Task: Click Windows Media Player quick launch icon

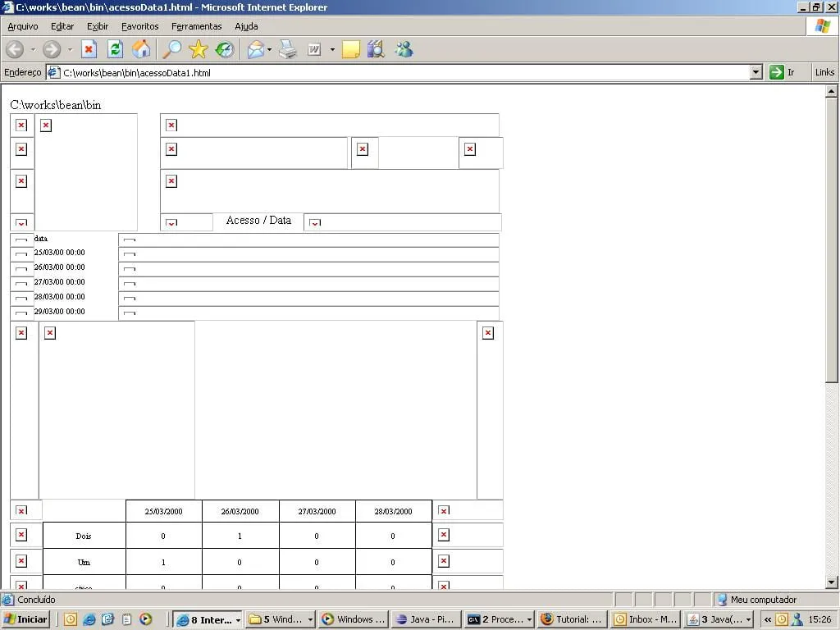Action: click(146, 620)
